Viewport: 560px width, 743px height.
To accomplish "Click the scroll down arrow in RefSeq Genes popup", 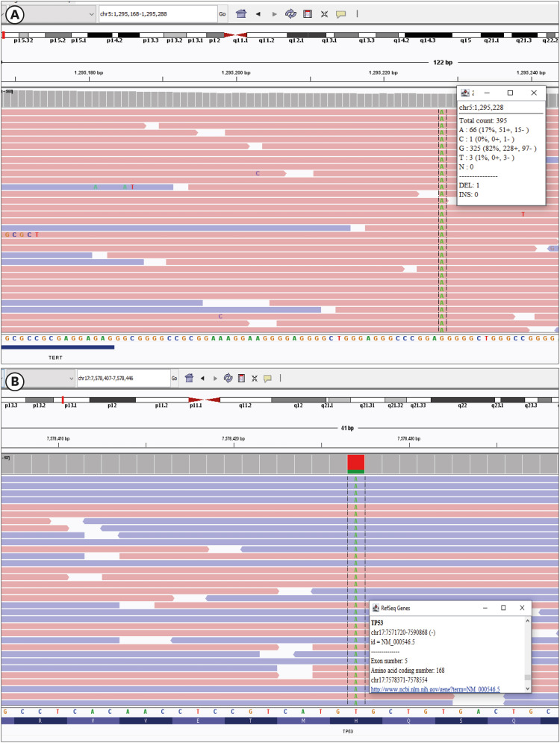I will click(x=527, y=688).
